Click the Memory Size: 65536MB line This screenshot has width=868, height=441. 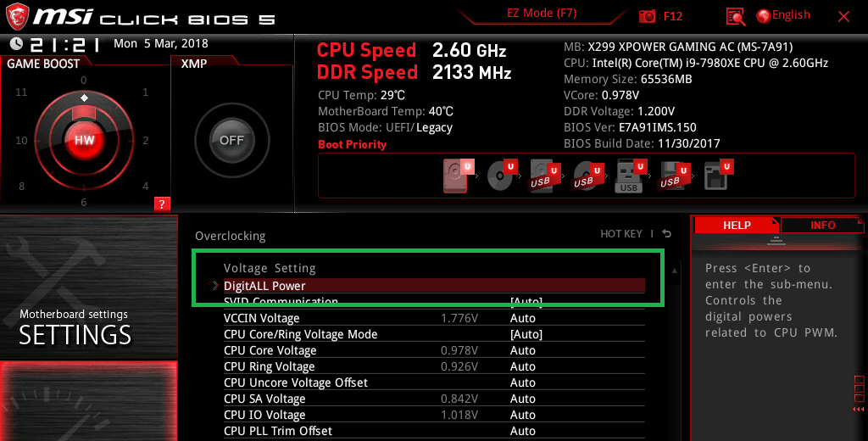click(x=628, y=79)
